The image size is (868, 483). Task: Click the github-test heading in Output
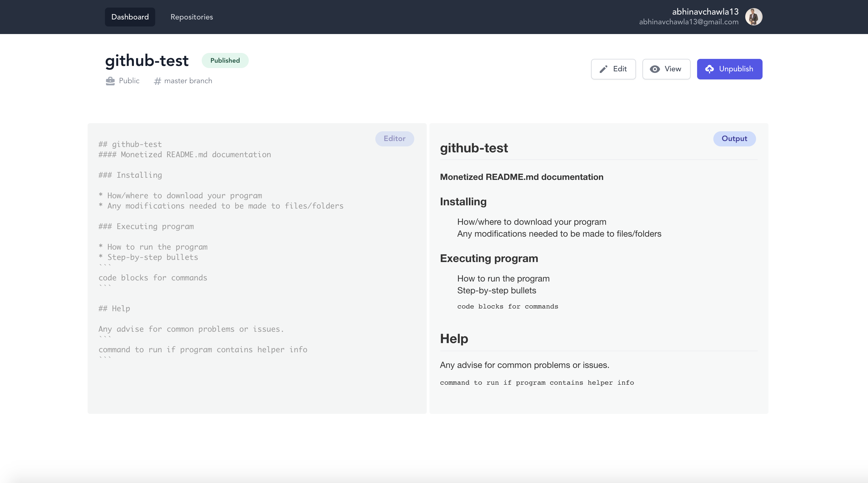474,148
